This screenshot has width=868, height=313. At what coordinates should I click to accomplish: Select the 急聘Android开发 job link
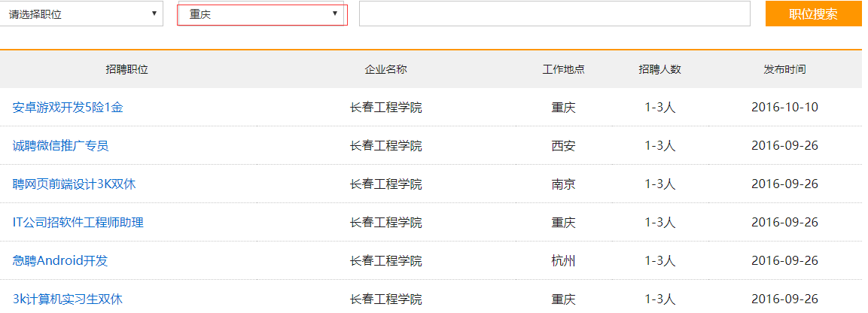pyautogui.click(x=61, y=260)
